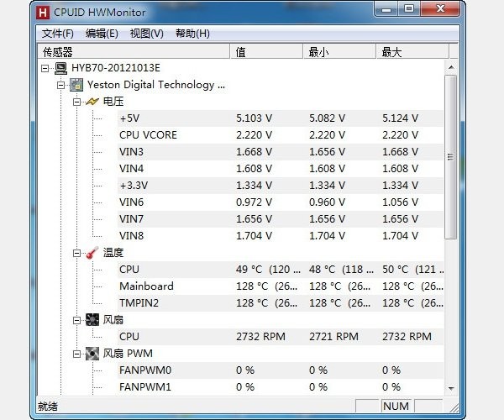Maximize the HWMonitor window
Viewport: 504px width, 420px height.
[409, 9]
